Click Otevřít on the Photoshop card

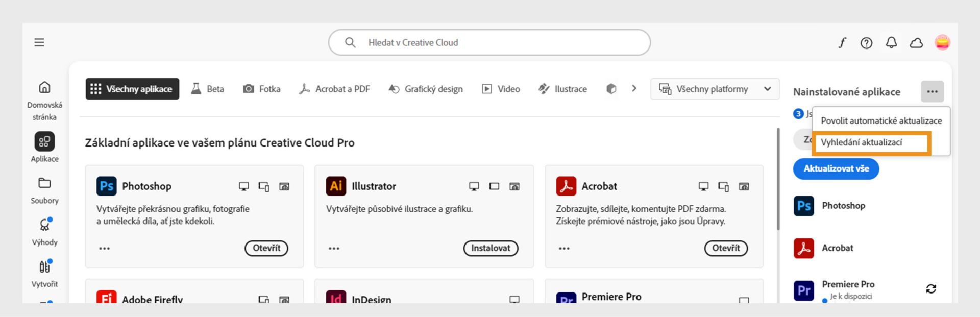pyautogui.click(x=266, y=248)
